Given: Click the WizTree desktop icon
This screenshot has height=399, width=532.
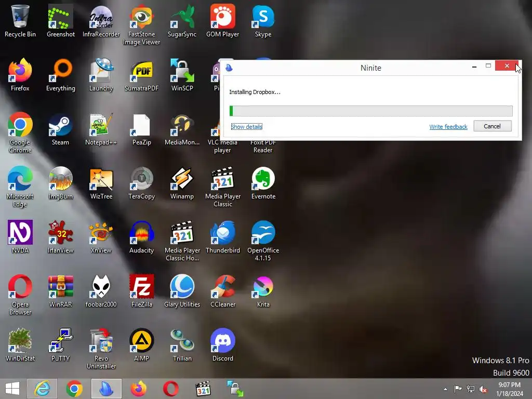Looking at the screenshot, I should (x=101, y=183).
